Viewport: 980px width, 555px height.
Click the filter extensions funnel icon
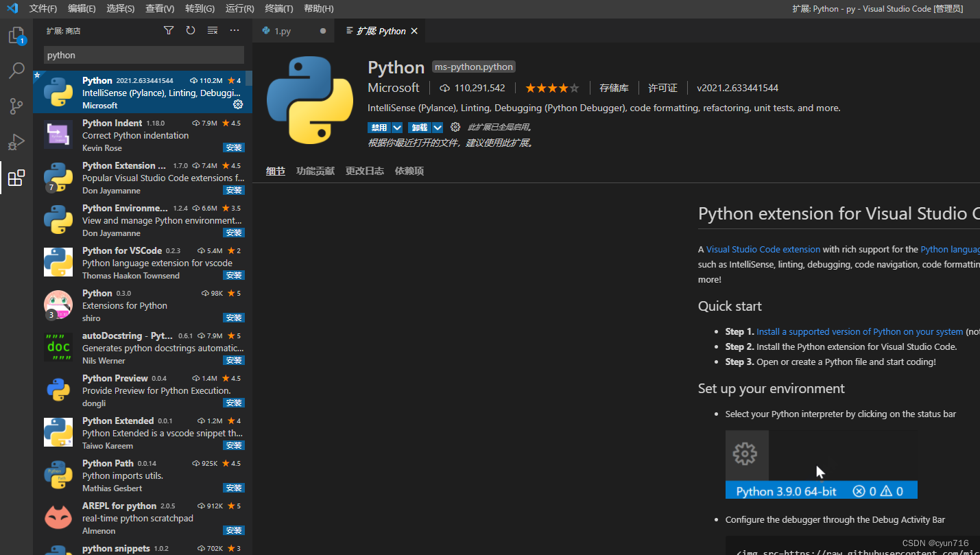(169, 30)
